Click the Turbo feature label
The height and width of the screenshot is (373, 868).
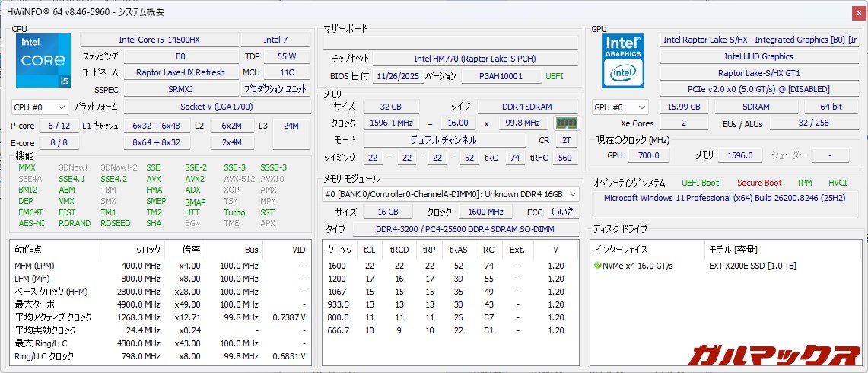[234, 212]
